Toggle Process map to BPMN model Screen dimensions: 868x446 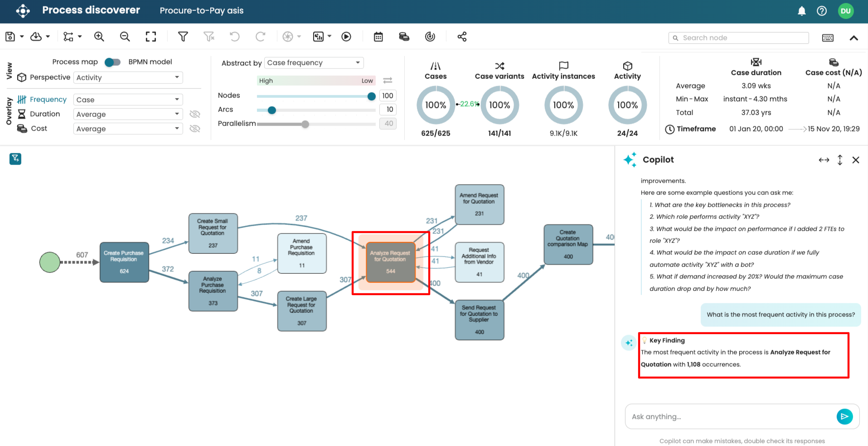point(112,62)
